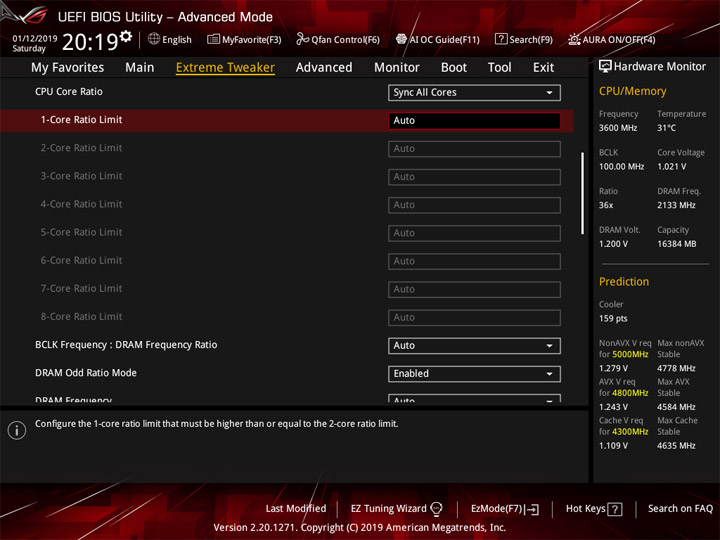
Task: Click the 3600 MHz frequency value
Action: [x=618, y=128]
